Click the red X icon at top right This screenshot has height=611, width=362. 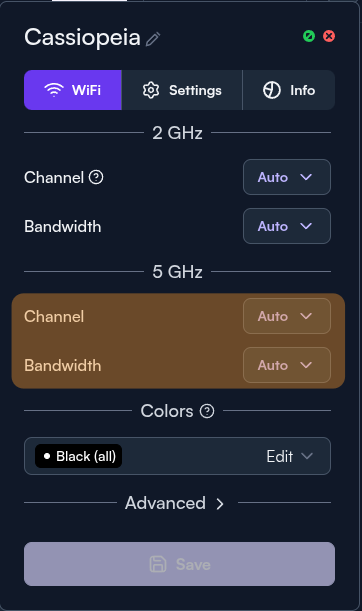329,36
